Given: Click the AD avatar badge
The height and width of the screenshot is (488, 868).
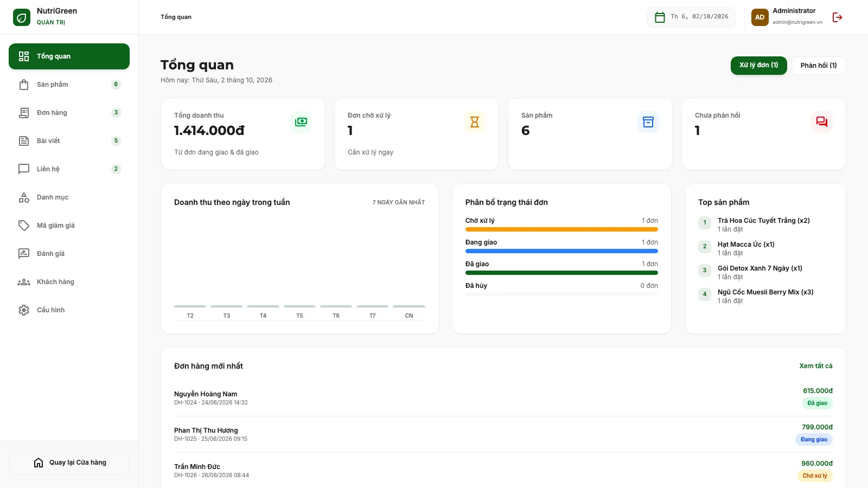Looking at the screenshot, I should pyautogui.click(x=759, y=17).
